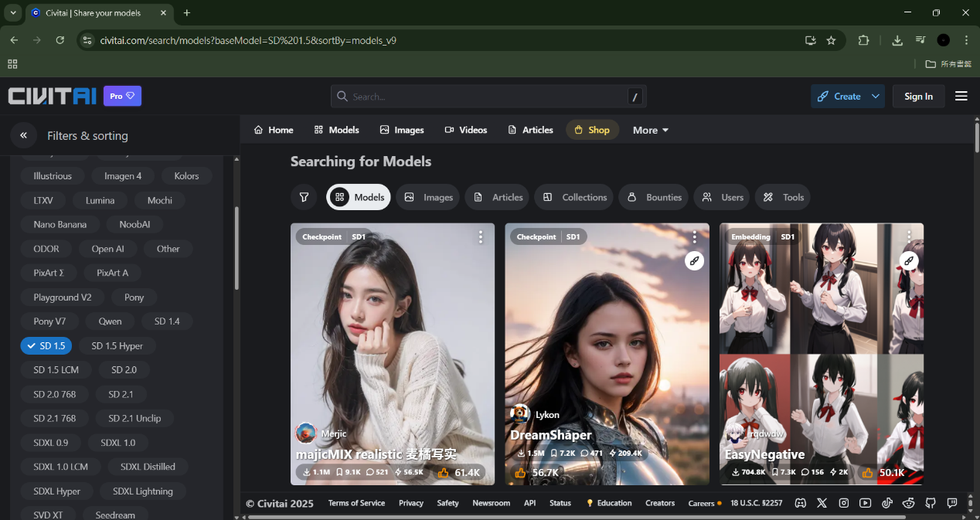Open the DreamShaper card three-dot menu
This screenshot has height=520, width=980.
(694, 236)
